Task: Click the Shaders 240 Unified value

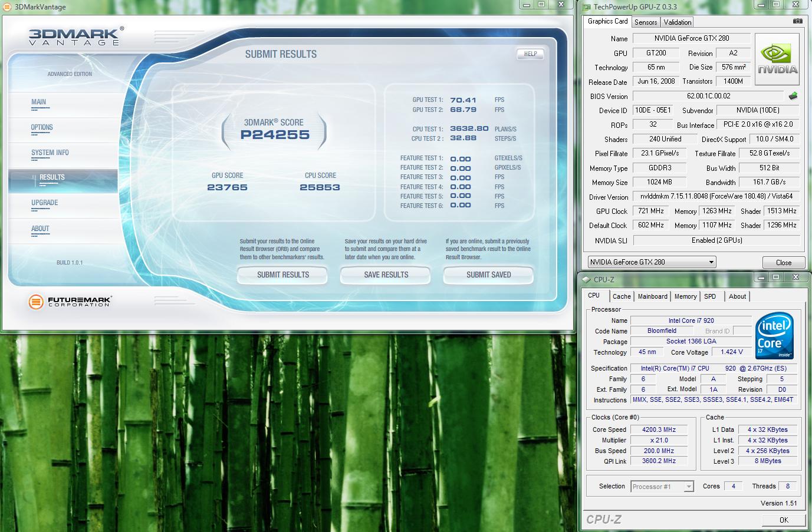Action: [x=665, y=139]
